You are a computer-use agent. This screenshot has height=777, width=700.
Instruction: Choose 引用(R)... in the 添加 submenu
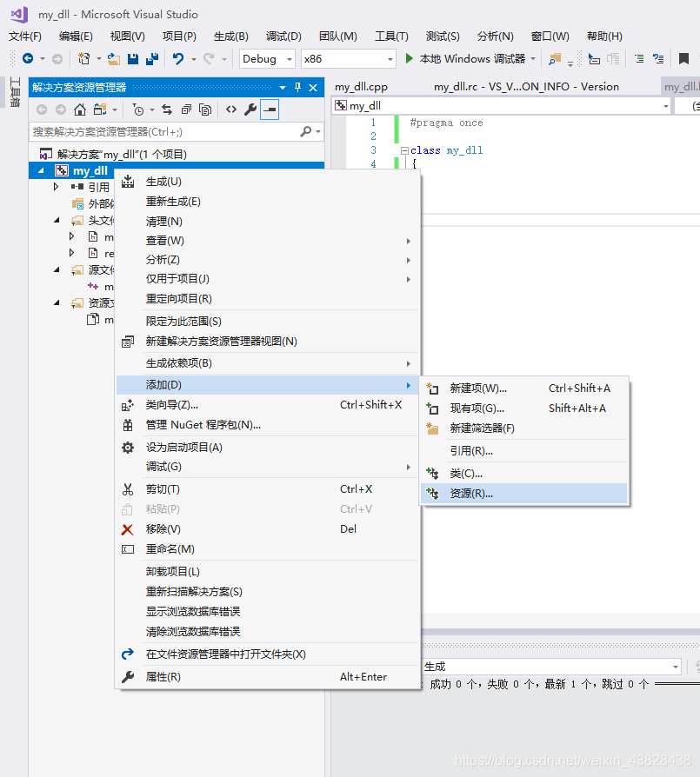pyautogui.click(x=524, y=451)
